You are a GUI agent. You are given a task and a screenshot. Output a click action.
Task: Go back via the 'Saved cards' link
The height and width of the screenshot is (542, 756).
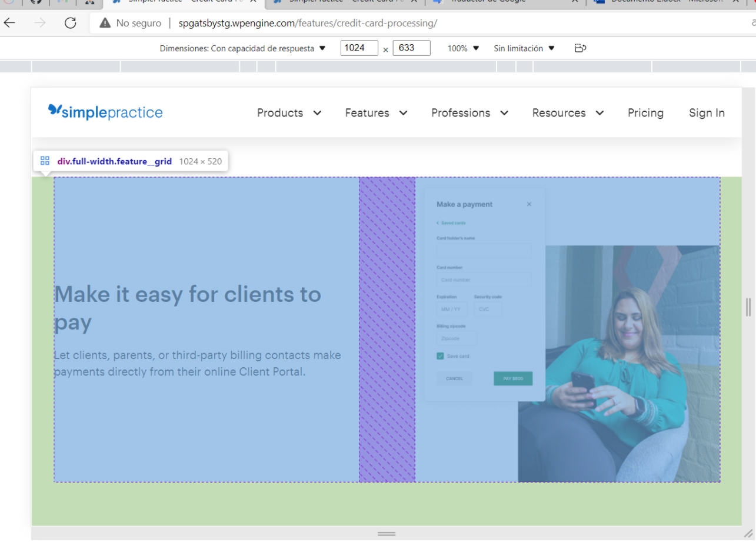(450, 222)
